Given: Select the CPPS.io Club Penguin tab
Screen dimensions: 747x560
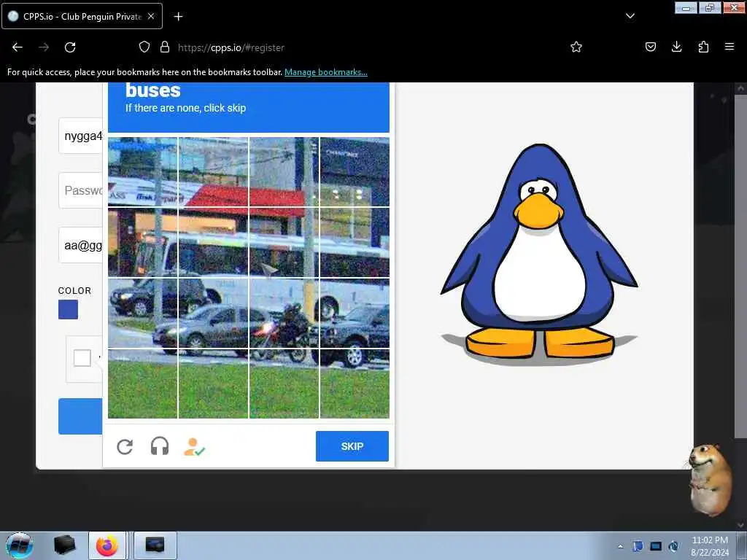Looking at the screenshot, I should tap(82, 16).
